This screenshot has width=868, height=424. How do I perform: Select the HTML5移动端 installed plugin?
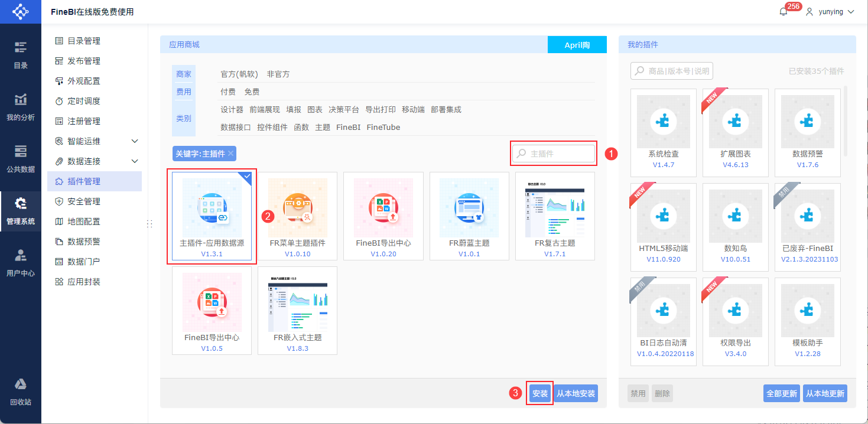[664, 227]
